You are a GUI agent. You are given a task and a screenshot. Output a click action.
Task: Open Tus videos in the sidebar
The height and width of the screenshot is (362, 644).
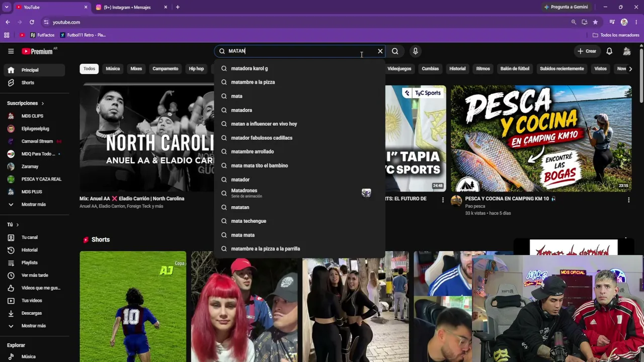[x=34, y=300]
